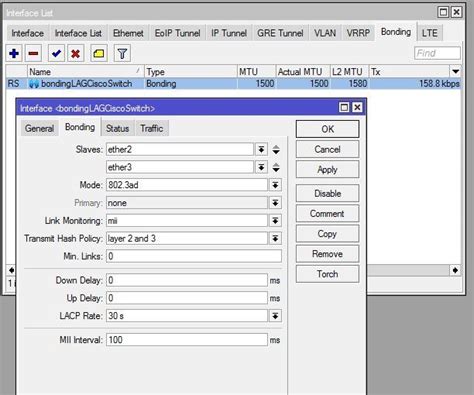474x395 pixels.
Task: Click the OK button
Action: tap(328, 129)
